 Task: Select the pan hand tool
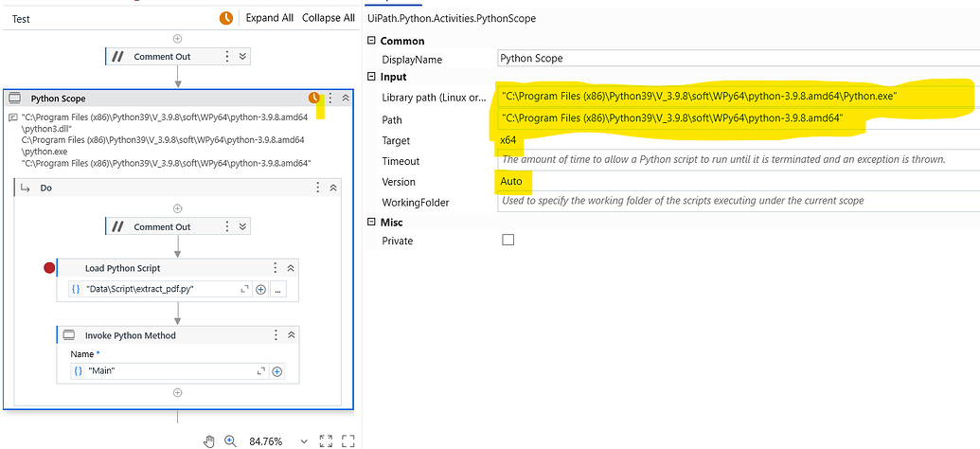(x=211, y=440)
